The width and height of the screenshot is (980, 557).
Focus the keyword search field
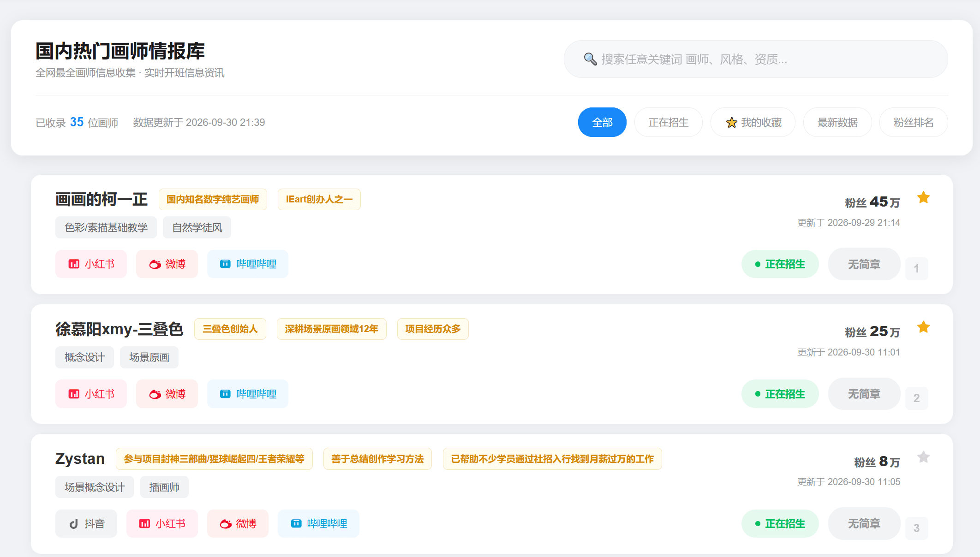click(x=756, y=59)
